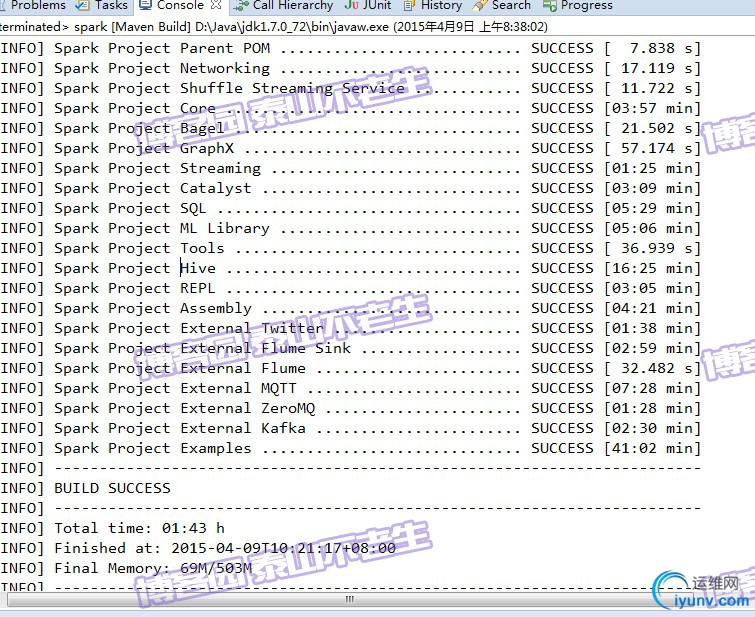Click the Core duration 03:57 min
This screenshot has height=617, width=755.
point(652,108)
